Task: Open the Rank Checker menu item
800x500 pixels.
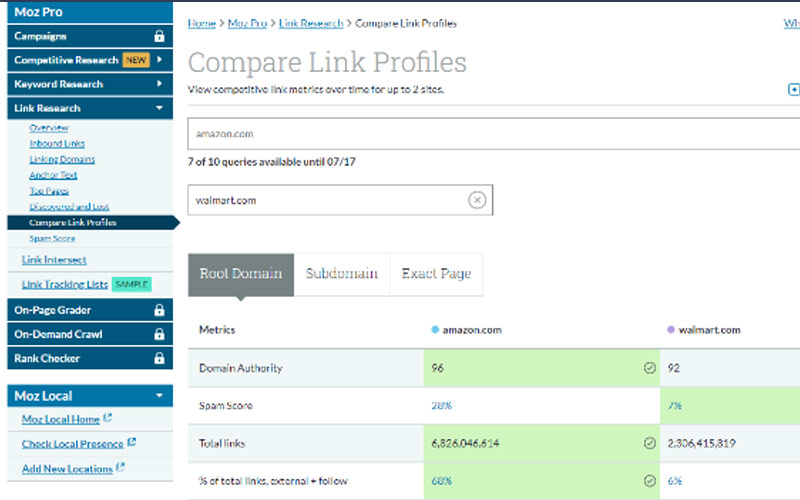Action: pos(90,358)
